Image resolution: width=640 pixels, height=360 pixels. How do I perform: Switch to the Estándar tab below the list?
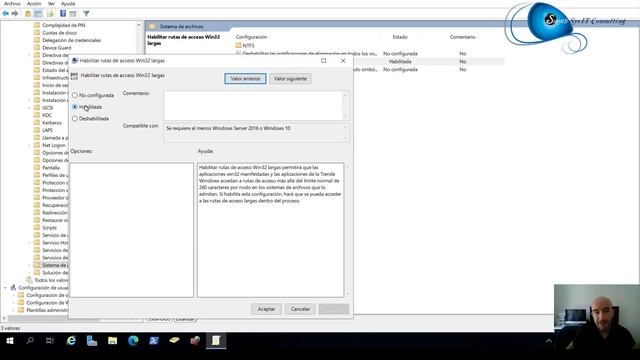[x=185, y=319]
